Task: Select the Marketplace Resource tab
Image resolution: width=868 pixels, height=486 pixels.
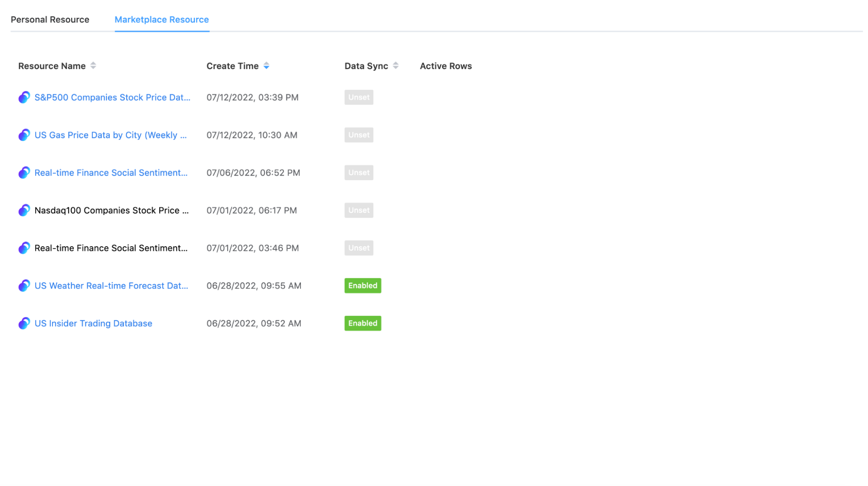Action: click(162, 20)
